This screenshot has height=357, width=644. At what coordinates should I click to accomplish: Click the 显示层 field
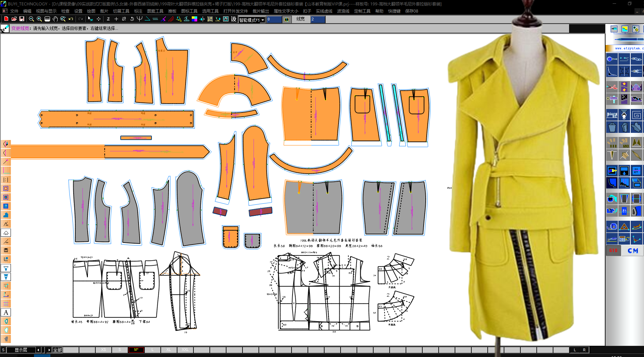21,350
